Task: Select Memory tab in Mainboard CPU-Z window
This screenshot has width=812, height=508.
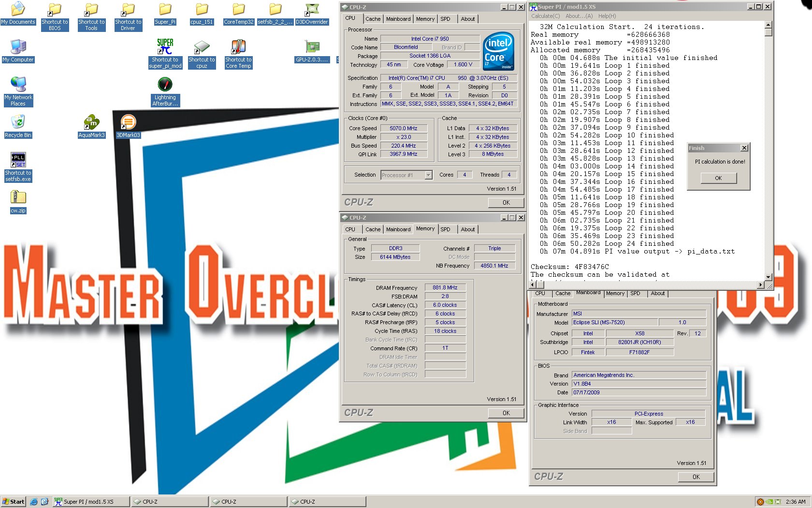Action: pyautogui.click(x=615, y=293)
